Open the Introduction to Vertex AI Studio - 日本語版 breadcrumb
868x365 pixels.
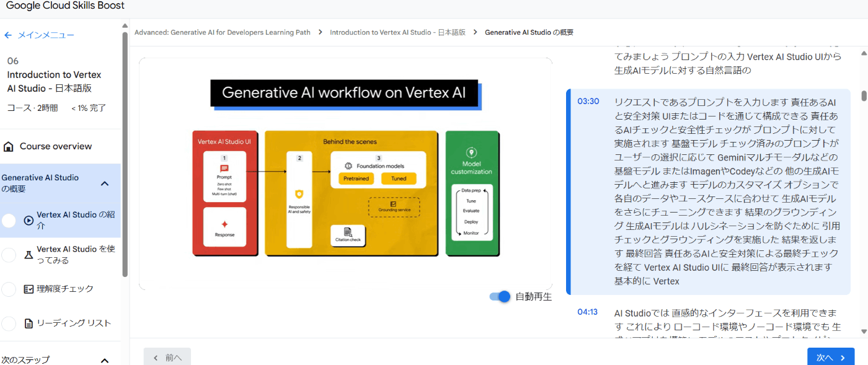tap(397, 32)
